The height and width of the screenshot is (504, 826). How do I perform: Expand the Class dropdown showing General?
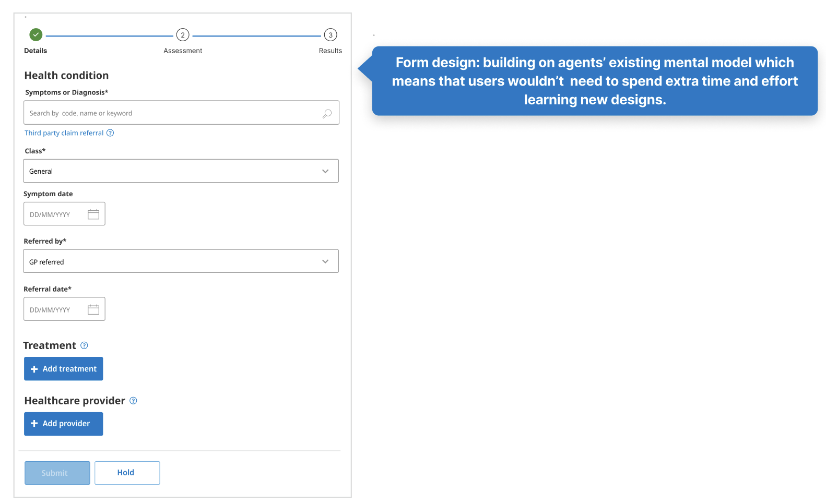(x=181, y=171)
